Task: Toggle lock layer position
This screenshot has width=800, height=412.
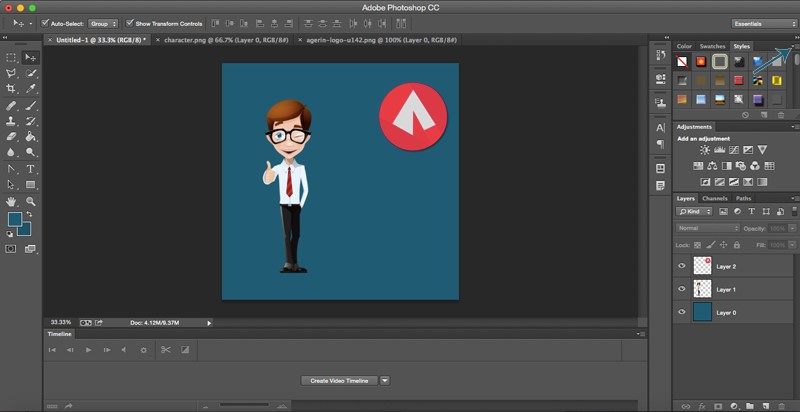Action: pyautogui.click(x=724, y=245)
